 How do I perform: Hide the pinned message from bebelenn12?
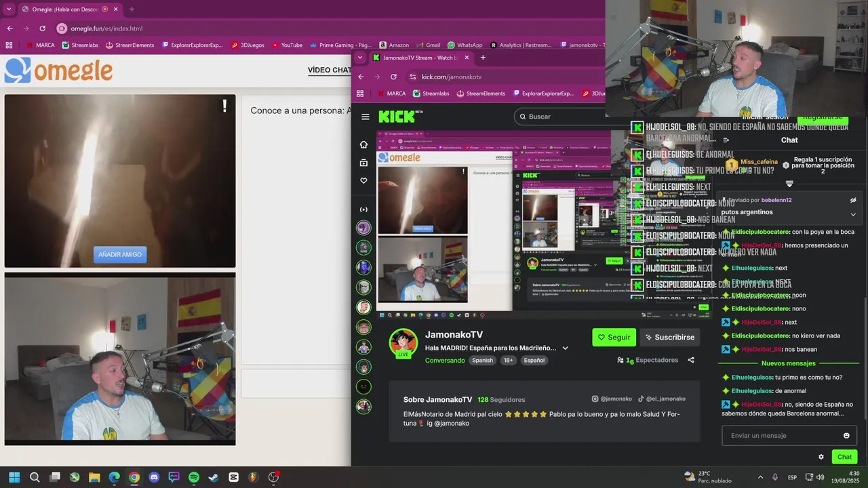pyautogui.click(x=853, y=200)
